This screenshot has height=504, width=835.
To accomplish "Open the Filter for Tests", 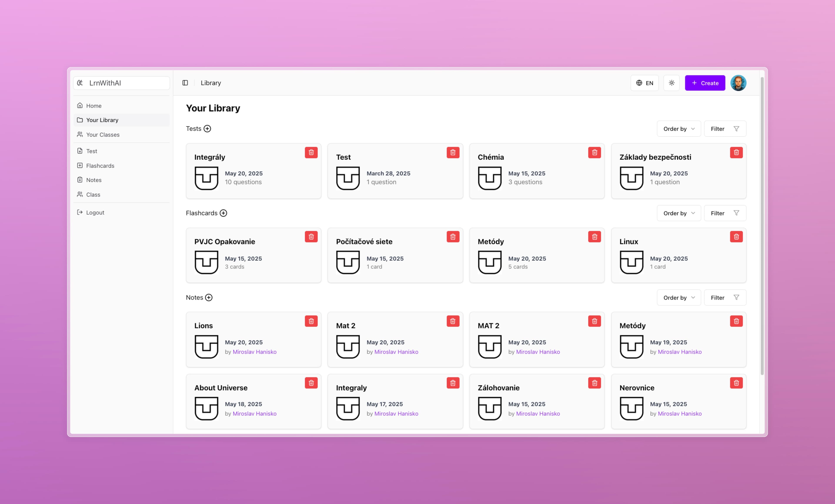I will click(725, 129).
